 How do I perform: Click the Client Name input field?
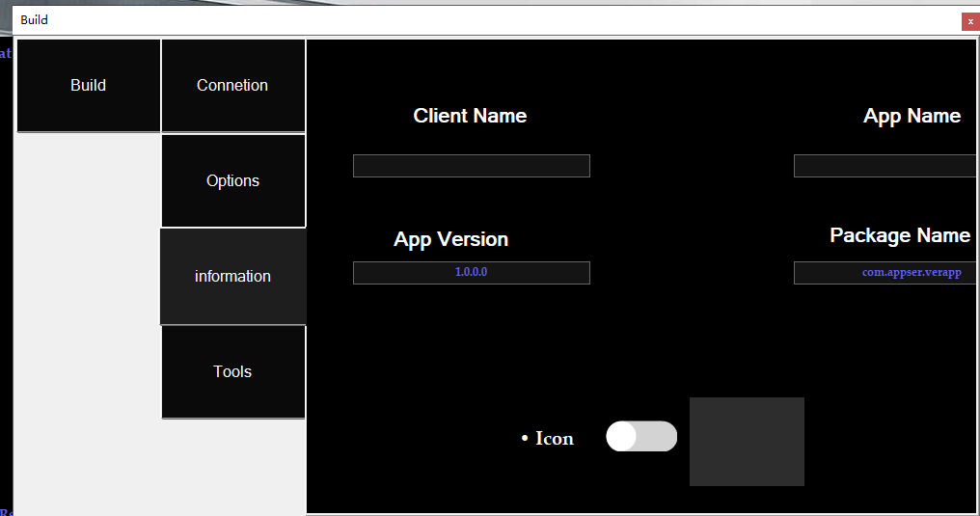coord(471,166)
